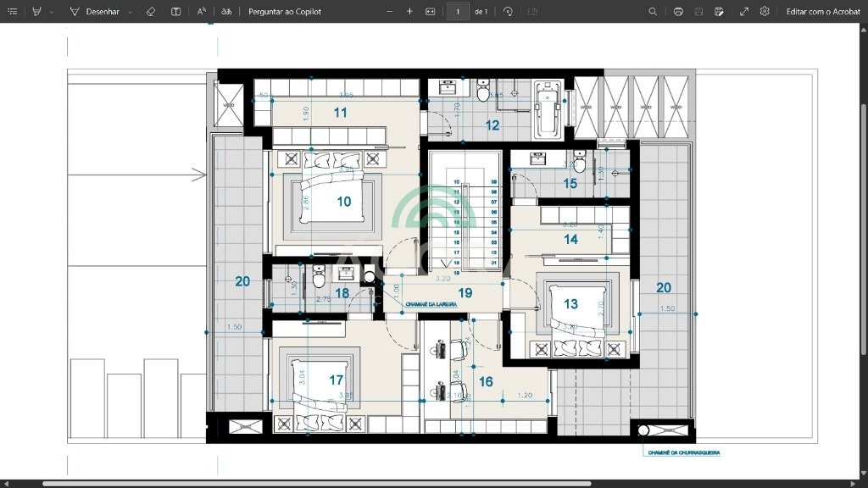Screen dimensions: 868x488
Task: Toggle fit to width view
Action: (x=430, y=12)
